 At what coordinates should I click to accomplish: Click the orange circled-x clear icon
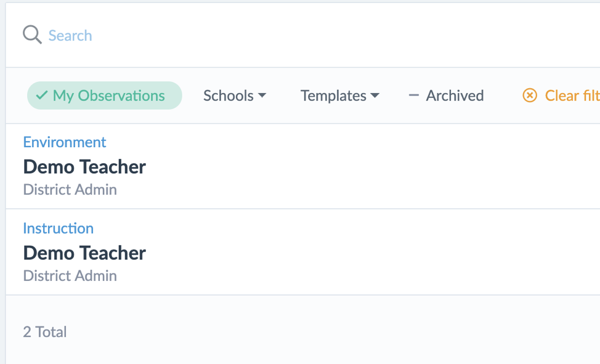click(x=529, y=96)
